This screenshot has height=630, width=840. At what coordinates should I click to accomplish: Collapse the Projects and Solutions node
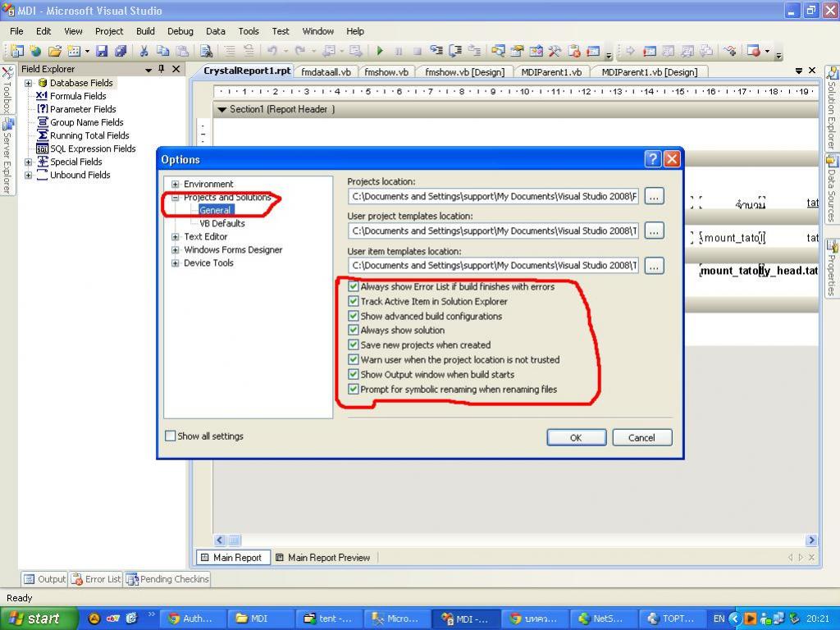click(x=176, y=197)
